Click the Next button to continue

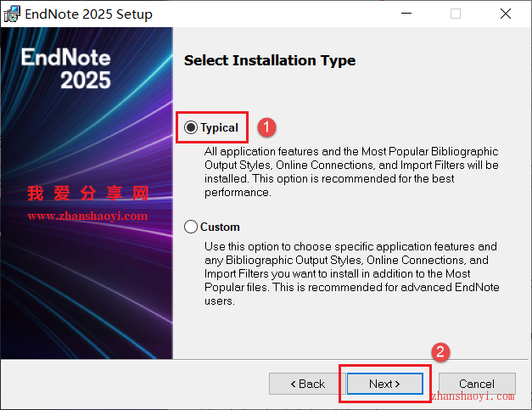pos(384,384)
